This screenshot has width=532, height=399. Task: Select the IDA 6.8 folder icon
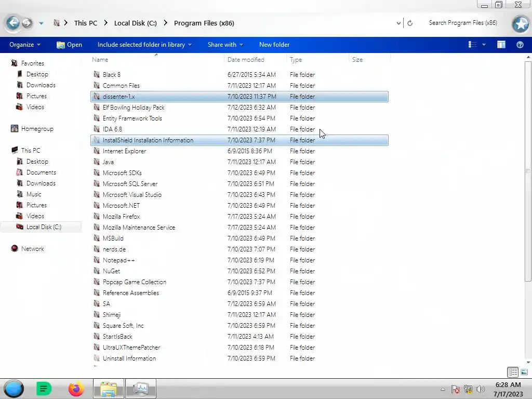pos(97,129)
